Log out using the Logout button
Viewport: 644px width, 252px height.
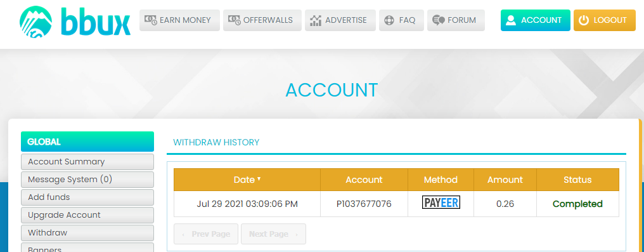point(604,20)
